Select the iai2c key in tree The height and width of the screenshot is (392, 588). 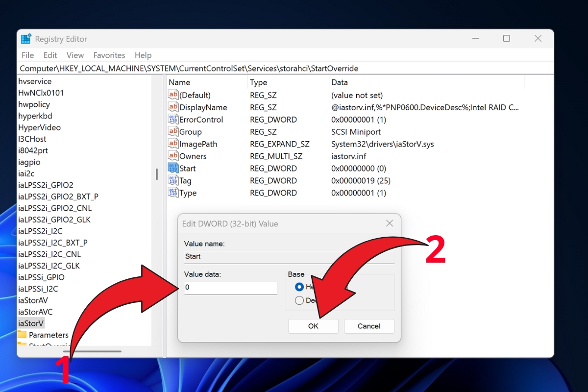[26, 173]
